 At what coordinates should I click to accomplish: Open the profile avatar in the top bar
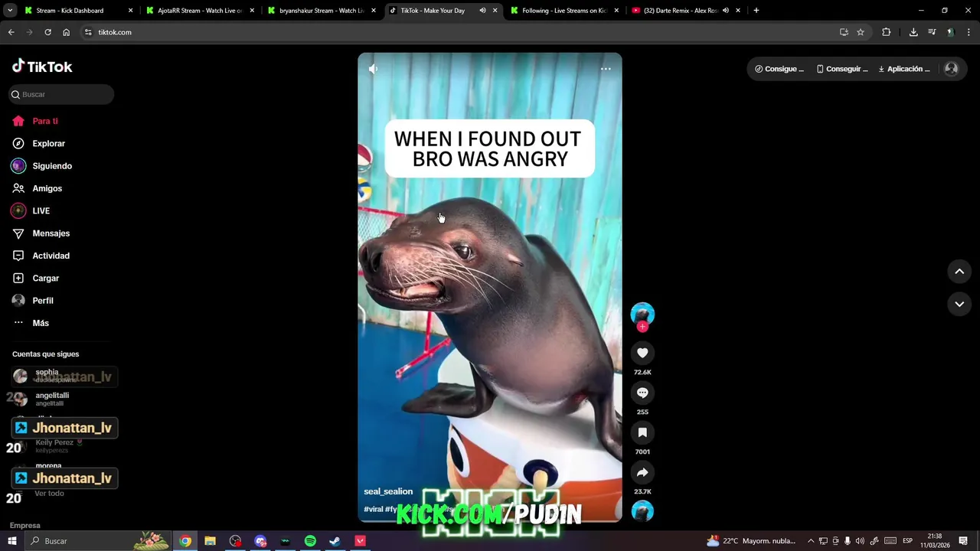tap(951, 69)
